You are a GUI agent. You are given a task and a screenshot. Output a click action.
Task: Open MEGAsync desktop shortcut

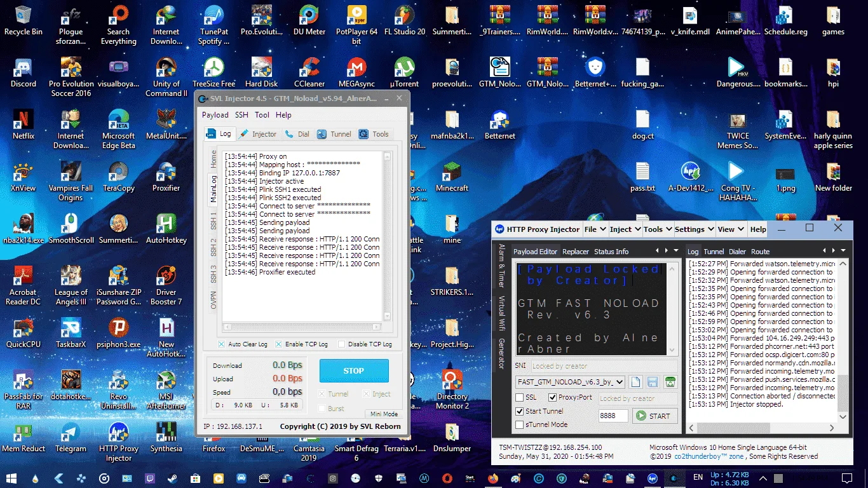coord(356,72)
